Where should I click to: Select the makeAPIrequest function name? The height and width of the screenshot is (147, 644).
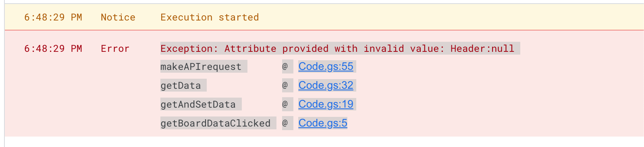(x=201, y=67)
